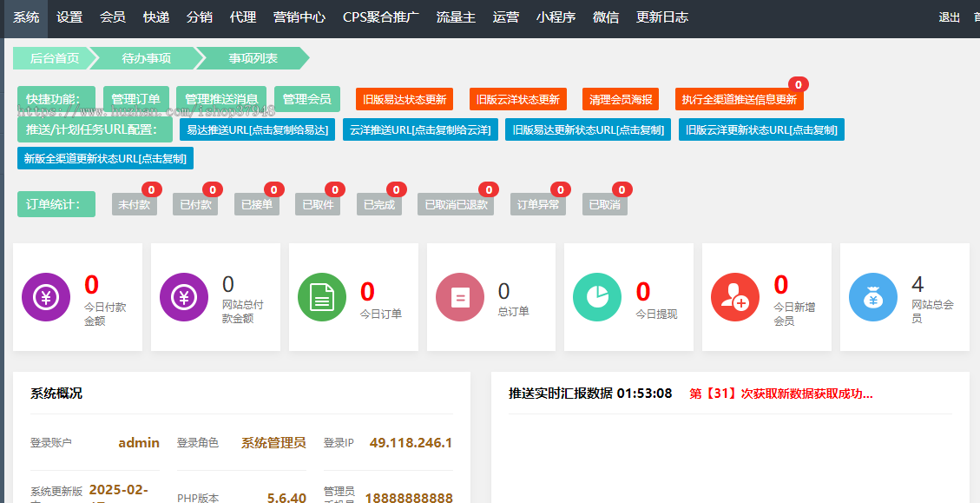Open the 分销 menu
This screenshot has height=503, width=980.
pyautogui.click(x=199, y=17)
